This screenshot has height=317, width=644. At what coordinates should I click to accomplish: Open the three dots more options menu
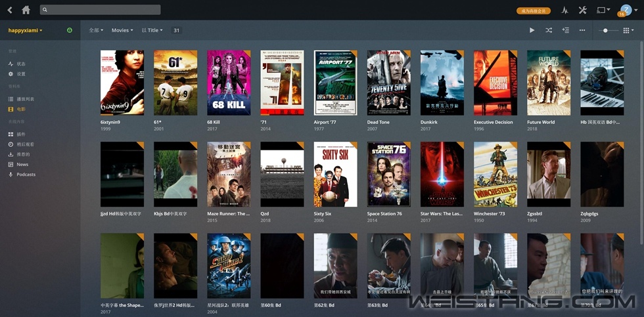coord(582,30)
